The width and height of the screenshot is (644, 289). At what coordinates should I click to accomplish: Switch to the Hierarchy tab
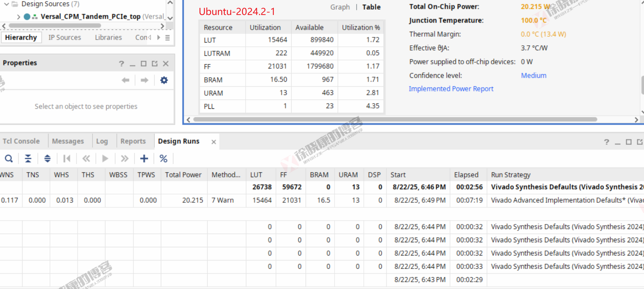(x=21, y=37)
